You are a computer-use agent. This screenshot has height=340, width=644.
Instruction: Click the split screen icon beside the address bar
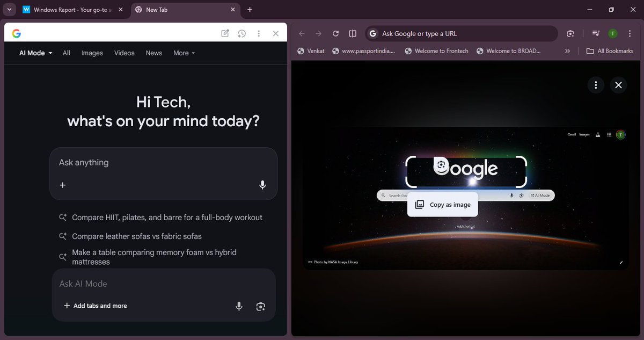352,33
